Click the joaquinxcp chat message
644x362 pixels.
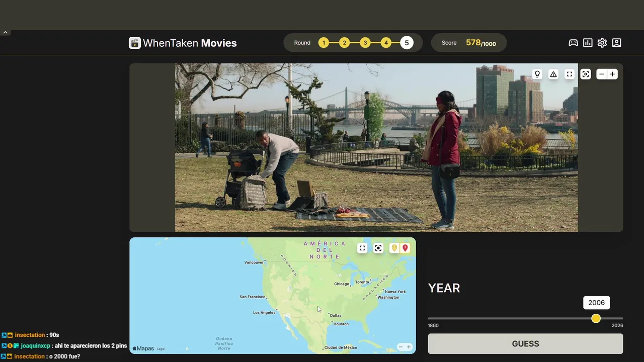(63, 346)
